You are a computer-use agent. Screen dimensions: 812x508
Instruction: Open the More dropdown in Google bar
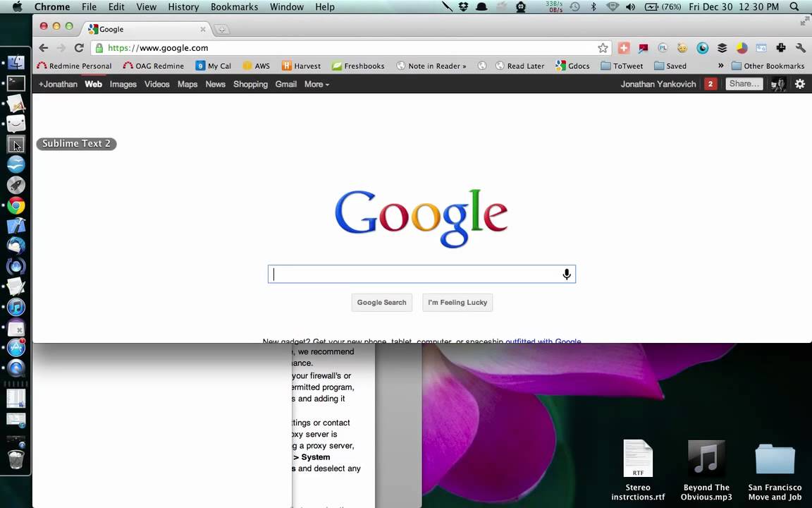(316, 84)
